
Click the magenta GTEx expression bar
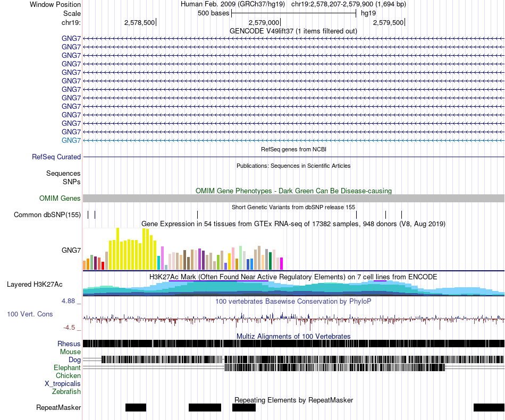[282, 264]
